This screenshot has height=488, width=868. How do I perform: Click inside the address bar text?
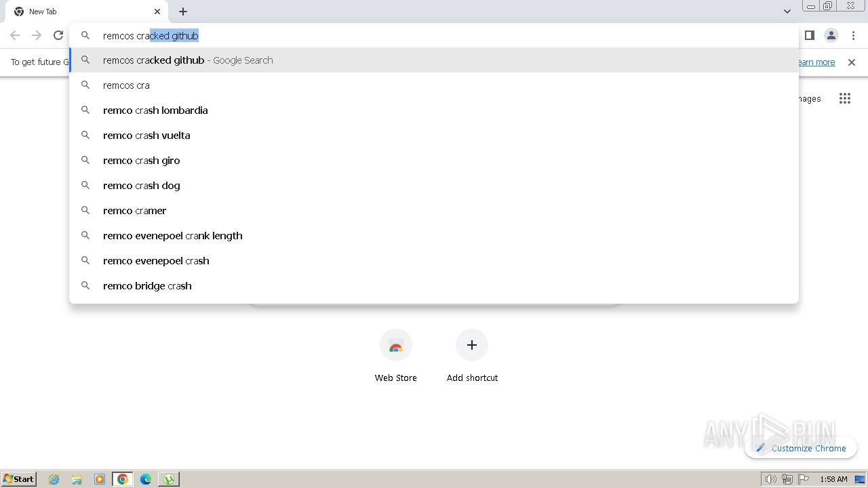[151, 36]
